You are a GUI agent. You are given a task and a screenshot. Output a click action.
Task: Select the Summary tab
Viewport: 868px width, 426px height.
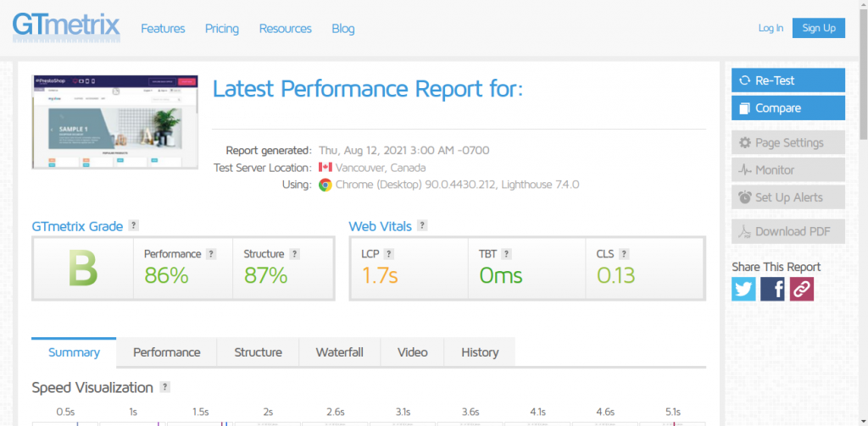75,352
